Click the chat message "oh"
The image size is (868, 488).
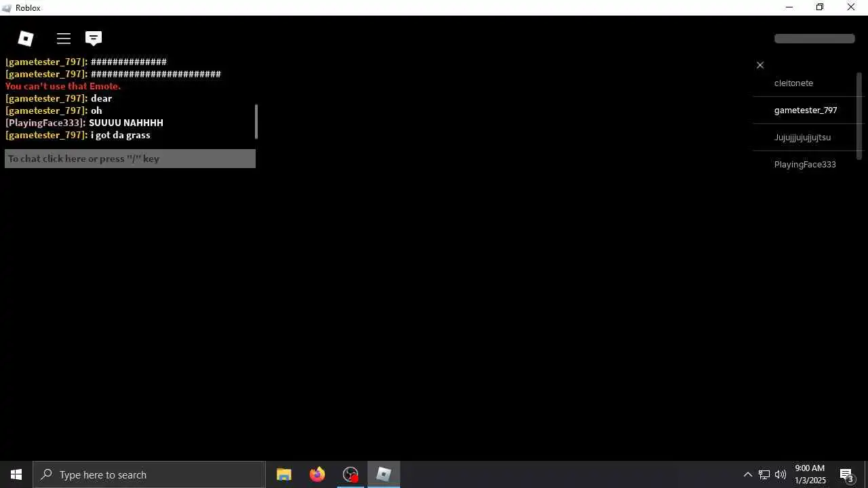96,110
